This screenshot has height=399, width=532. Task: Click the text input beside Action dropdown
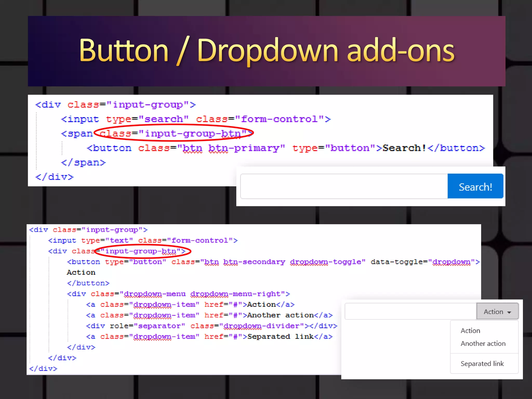click(410, 311)
